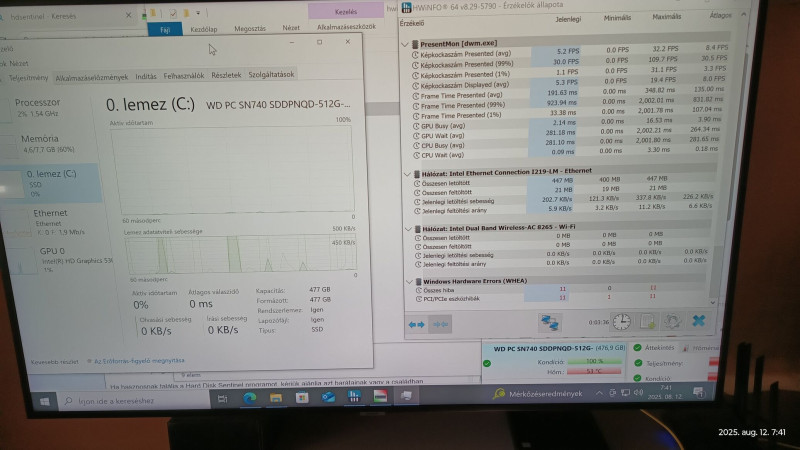
Task: Switch to the Felhasználók tab
Action: click(x=184, y=76)
